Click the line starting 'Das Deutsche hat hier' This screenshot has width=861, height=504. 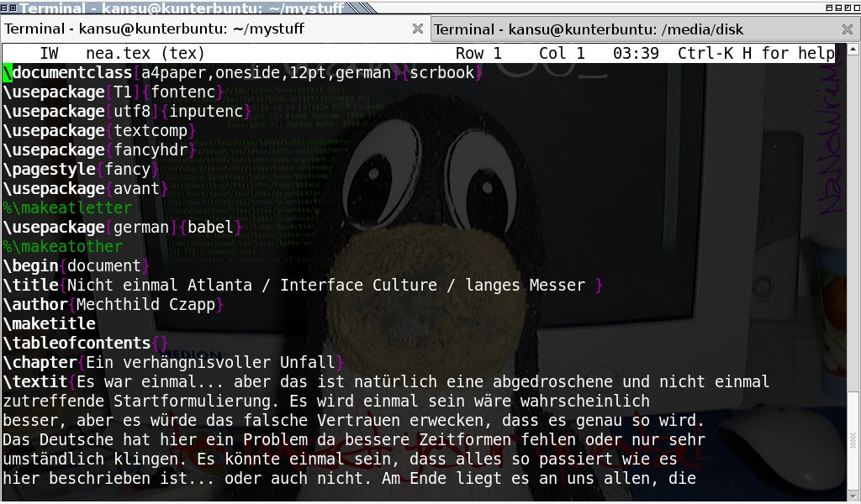(x=354, y=439)
